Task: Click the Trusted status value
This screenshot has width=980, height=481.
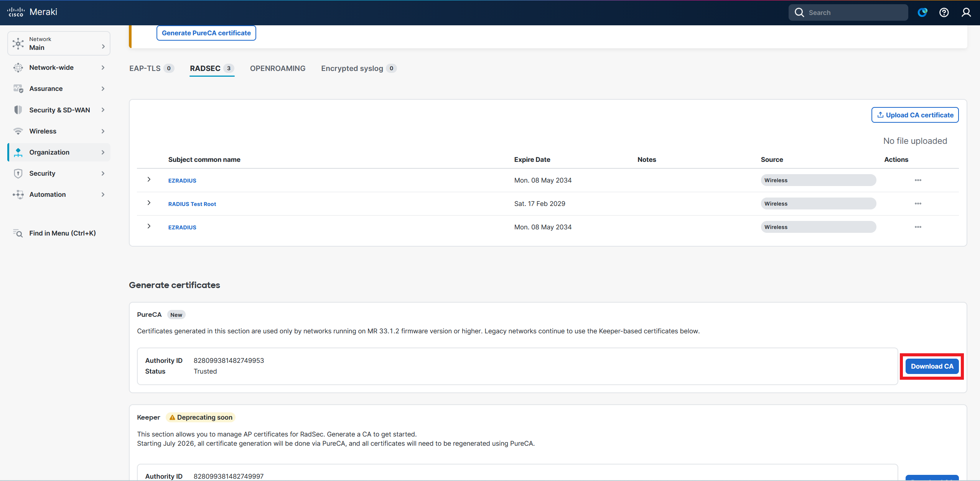Action: (x=205, y=371)
